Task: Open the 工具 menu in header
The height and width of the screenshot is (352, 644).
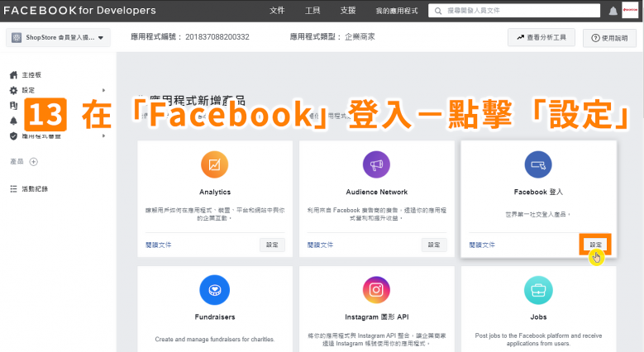Action: (x=312, y=11)
